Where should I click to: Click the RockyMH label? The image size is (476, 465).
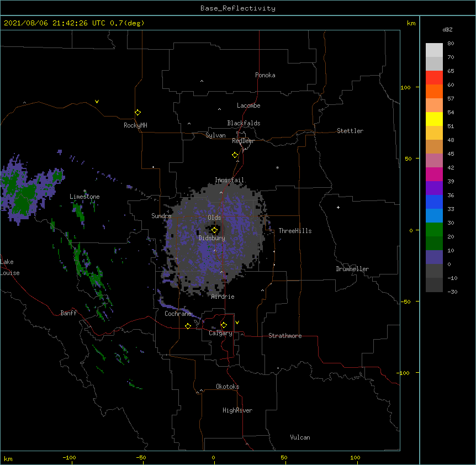[135, 125]
